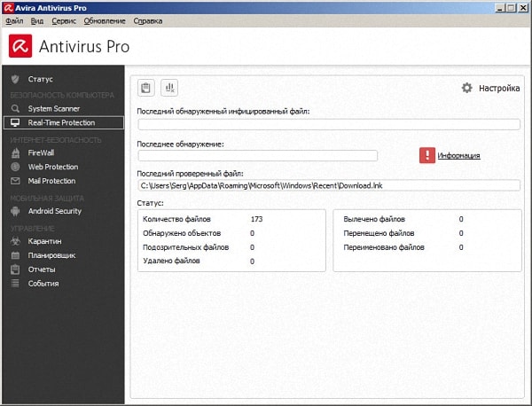Click the clipboard report icon in toolbar
The height and width of the screenshot is (406, 532).
click(x=146, y=87)
